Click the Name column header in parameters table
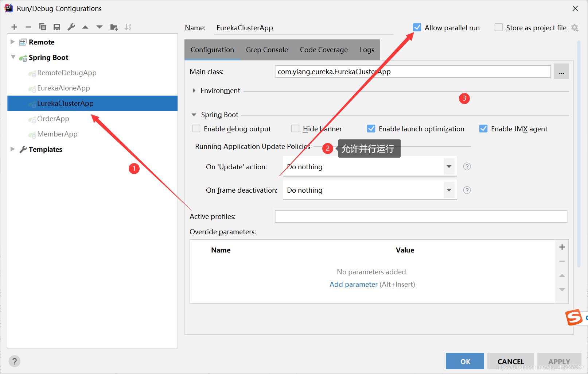This screenshot has height=374, width=588. click(x=221, y=250)
